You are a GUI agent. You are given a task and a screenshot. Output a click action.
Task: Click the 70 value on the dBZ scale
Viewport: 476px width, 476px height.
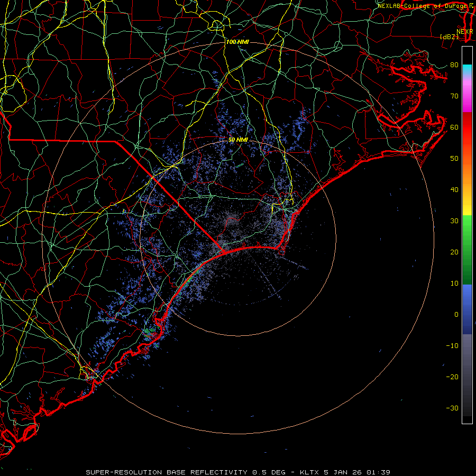(454, 96)
